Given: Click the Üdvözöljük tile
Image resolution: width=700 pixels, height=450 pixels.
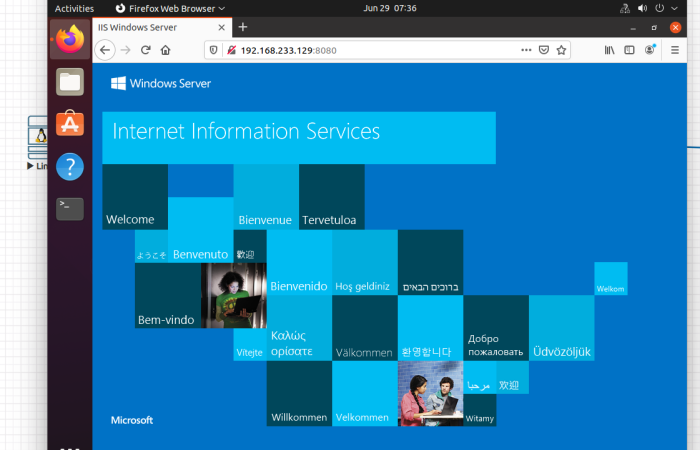Looking at the screenshot, I should (562, 328).
